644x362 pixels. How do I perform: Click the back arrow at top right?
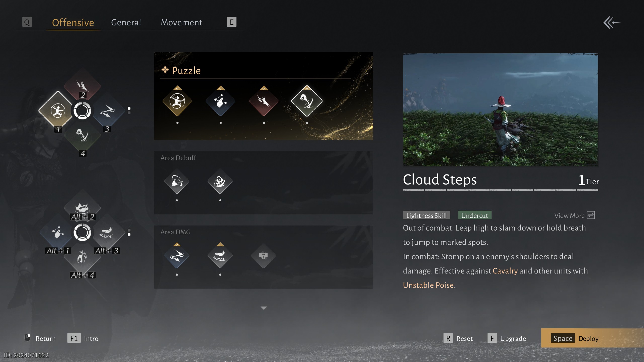(612, 23)
